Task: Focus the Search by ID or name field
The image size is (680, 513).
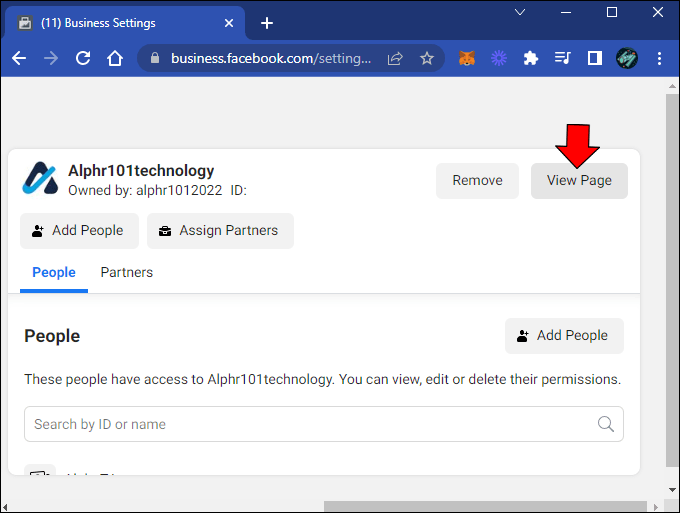Action: click(x=324, y=424)
